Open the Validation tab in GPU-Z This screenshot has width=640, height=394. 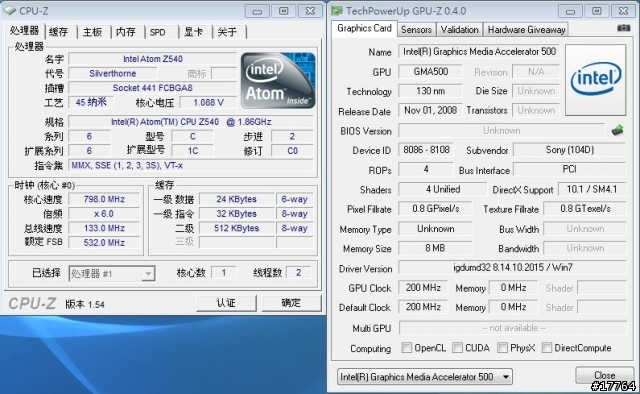point(459,29)
